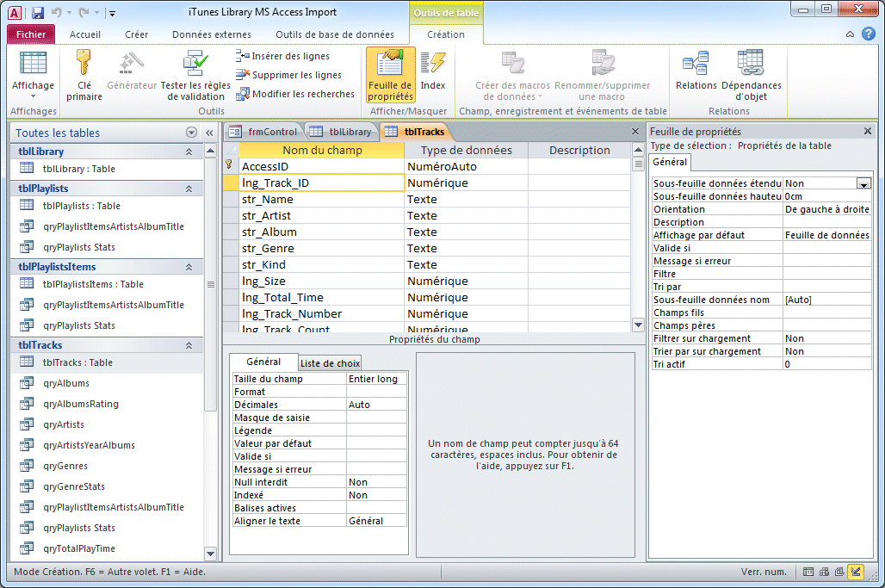The width and height of the screenshot is (885, 588).
Task: Switch to design view in status bar
Action: (855, 572)
